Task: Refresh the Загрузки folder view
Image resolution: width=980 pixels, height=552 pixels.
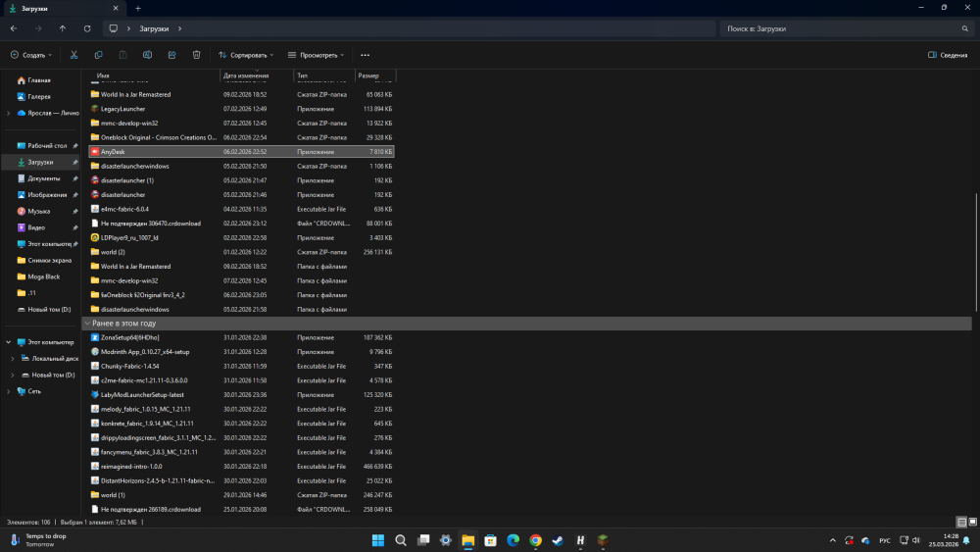Action: (x=87, y=28)
